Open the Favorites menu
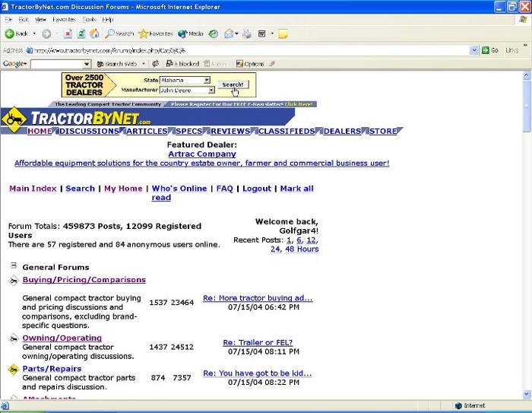 click(64, 19)
